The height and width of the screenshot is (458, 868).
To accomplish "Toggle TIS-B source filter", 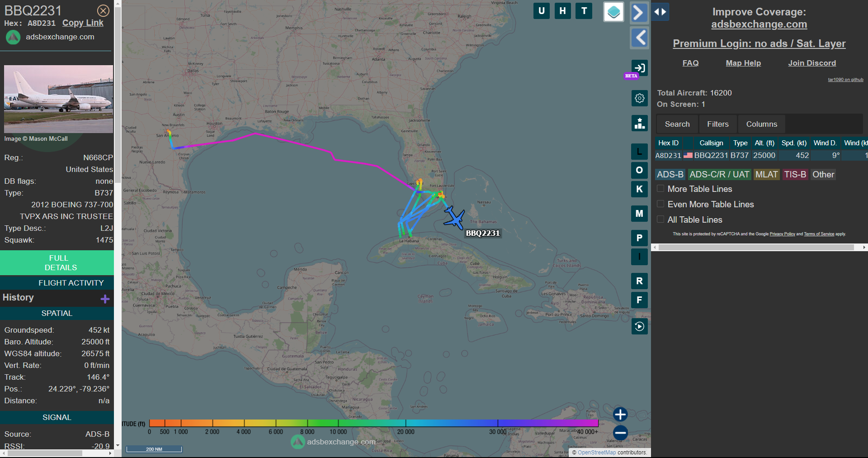I will pos(795,174).
